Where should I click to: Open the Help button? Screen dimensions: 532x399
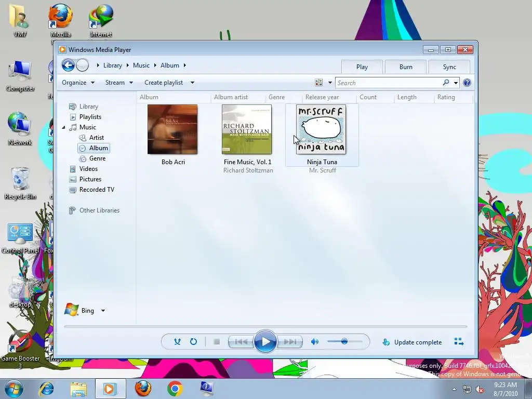click(467, 83)
